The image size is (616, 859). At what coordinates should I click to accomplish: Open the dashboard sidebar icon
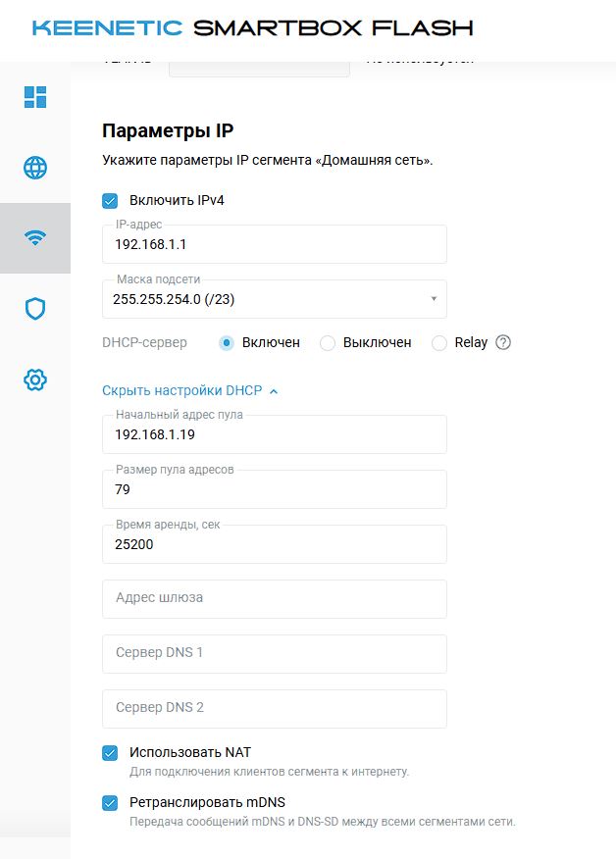35,96
